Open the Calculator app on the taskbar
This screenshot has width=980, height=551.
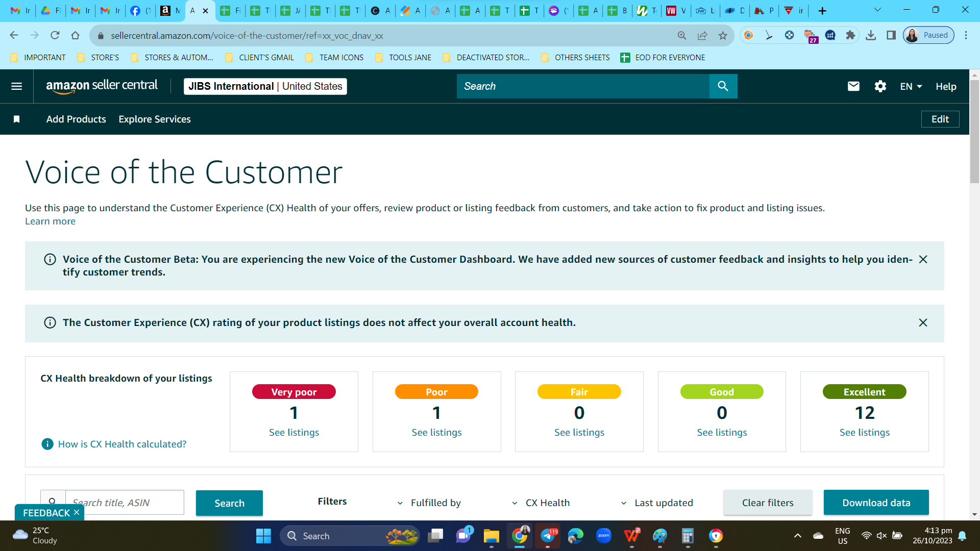click(688, 536)
